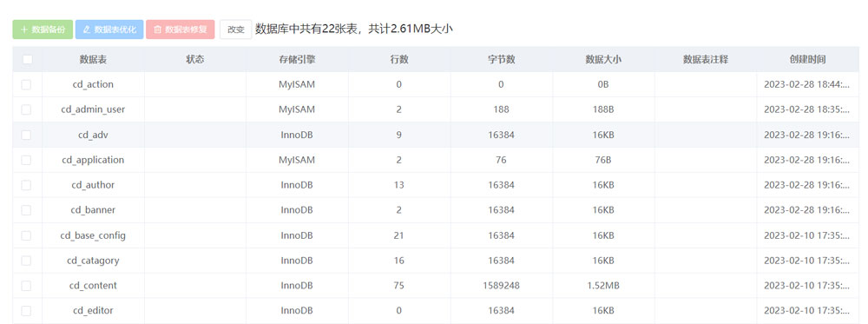Image resolution: width=868 pixels, height=324 pixels.
Task: Click the 存储引擎 column header
Action: pos(297,59)
